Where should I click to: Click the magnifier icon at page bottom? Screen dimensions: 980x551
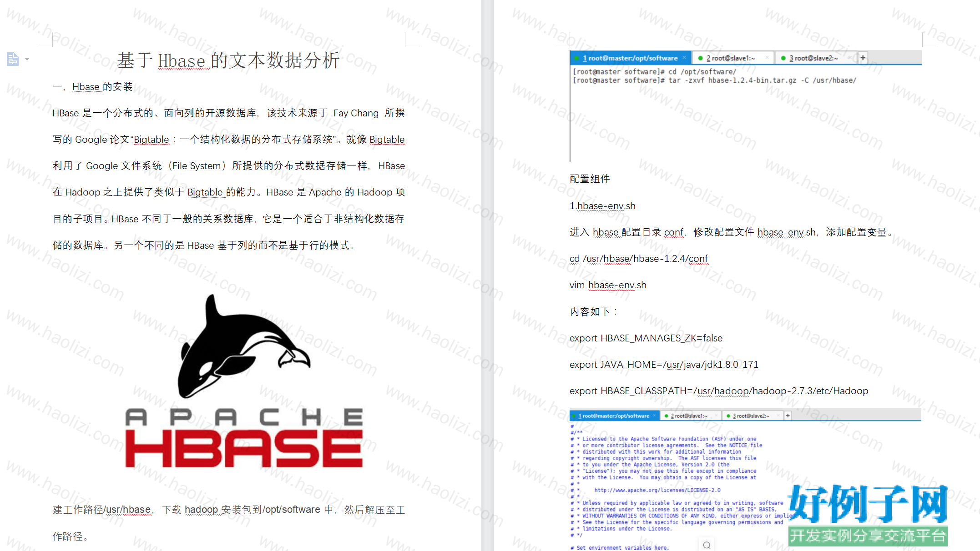coord(707,545)
